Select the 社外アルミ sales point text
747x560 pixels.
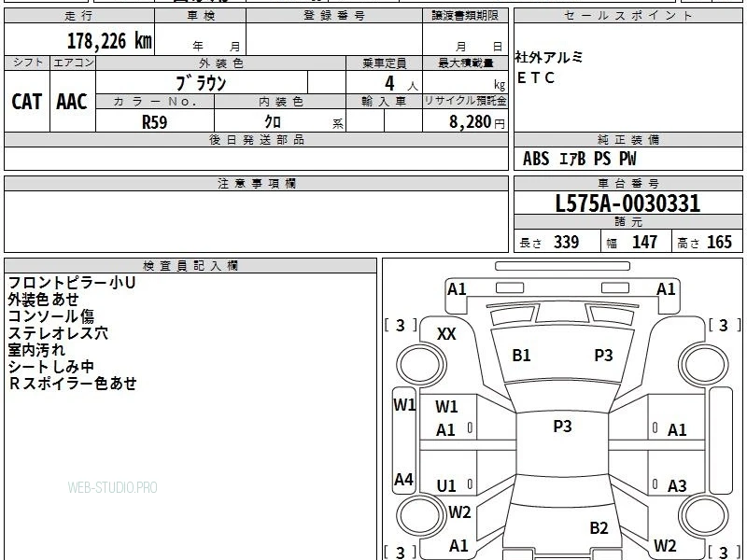point(548,57)
